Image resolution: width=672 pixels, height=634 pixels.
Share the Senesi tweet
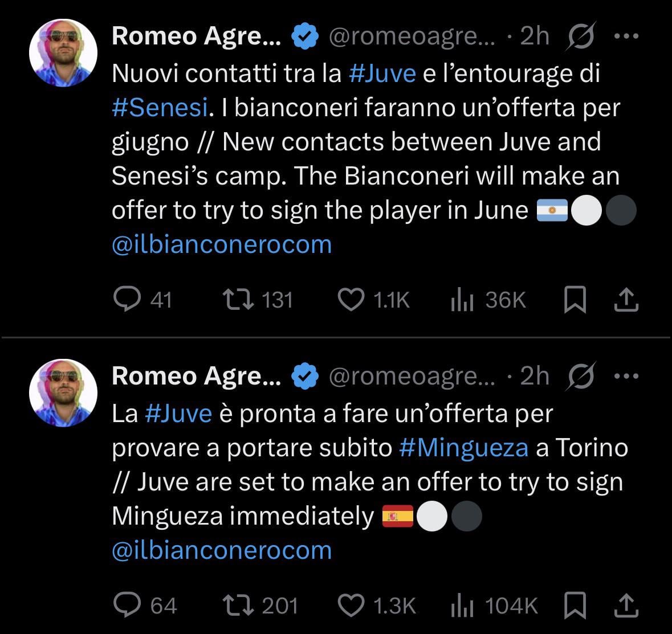tap(626, 300)
